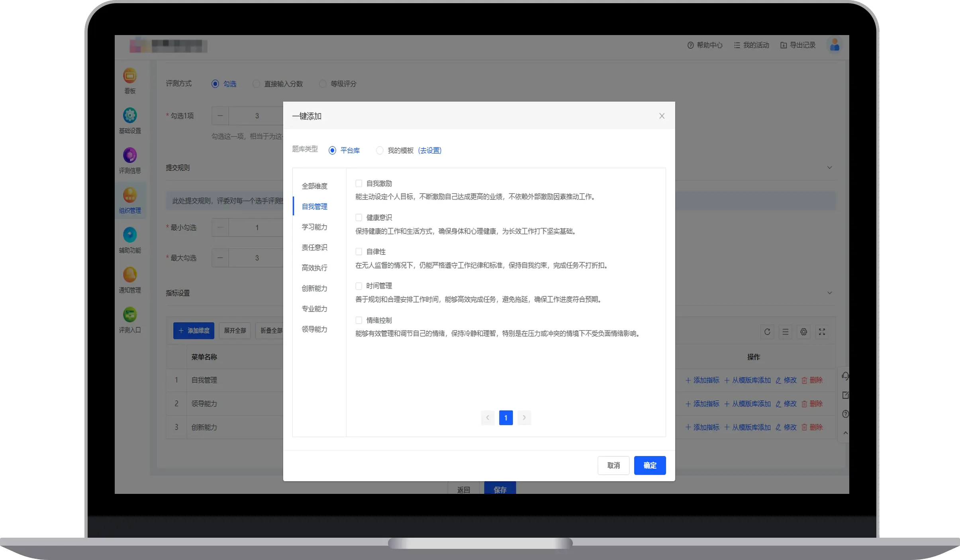Click minus stepper for 最小勾选
960x560 pixels.
pos(220,227)
